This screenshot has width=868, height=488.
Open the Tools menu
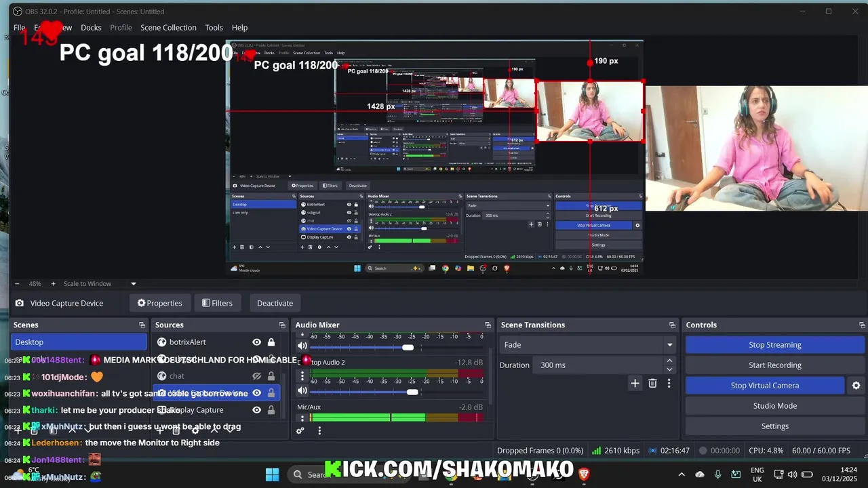(214, 28)
